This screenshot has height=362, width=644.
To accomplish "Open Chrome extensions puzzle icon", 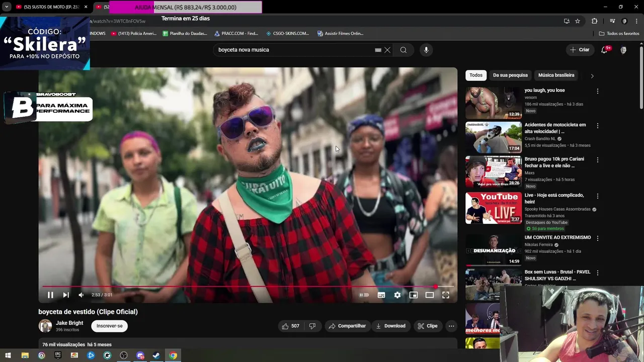I will [x=594, y=21].
